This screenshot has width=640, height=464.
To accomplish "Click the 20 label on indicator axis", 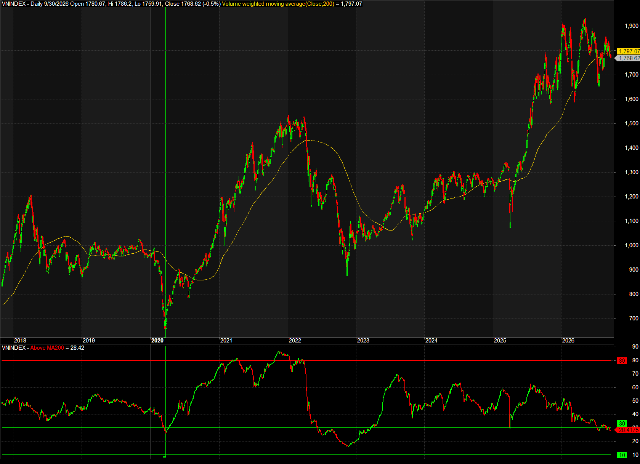I will coord(635,441).
